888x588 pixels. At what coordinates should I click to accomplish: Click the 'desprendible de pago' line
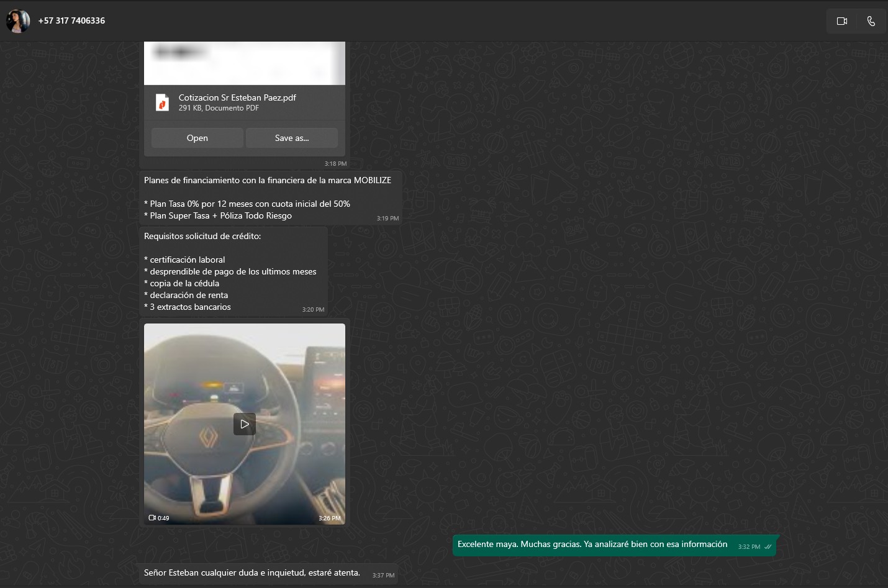(230, 271)
